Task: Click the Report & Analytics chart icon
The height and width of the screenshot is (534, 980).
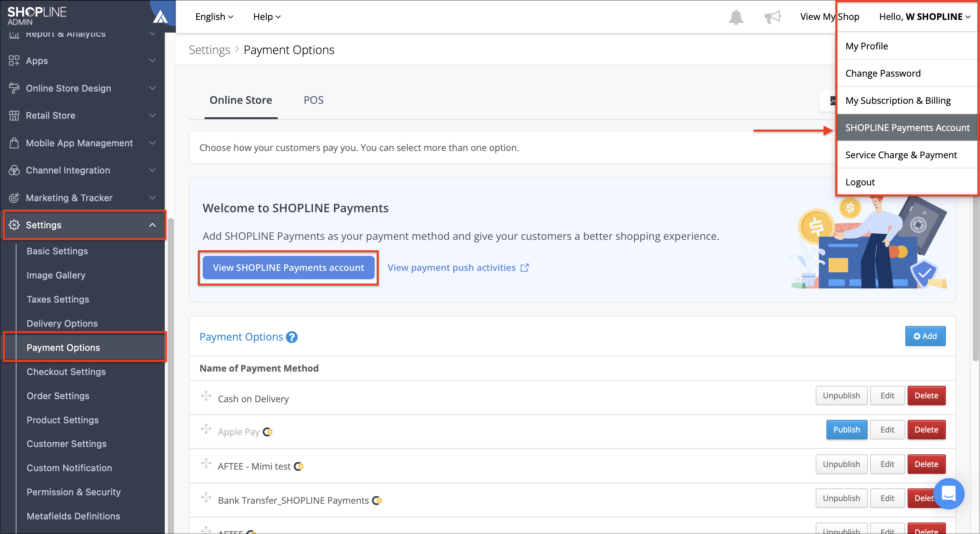Action: point(14,34)
